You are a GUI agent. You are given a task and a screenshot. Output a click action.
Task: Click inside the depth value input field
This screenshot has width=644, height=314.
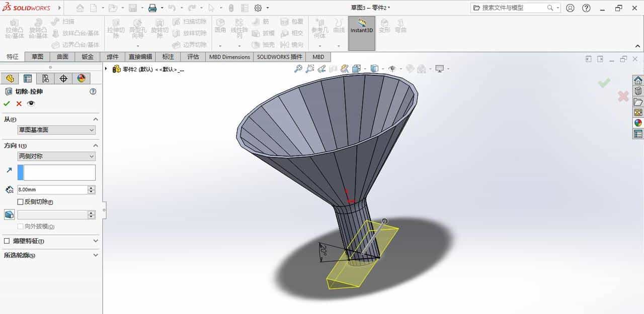click(50, 189)
